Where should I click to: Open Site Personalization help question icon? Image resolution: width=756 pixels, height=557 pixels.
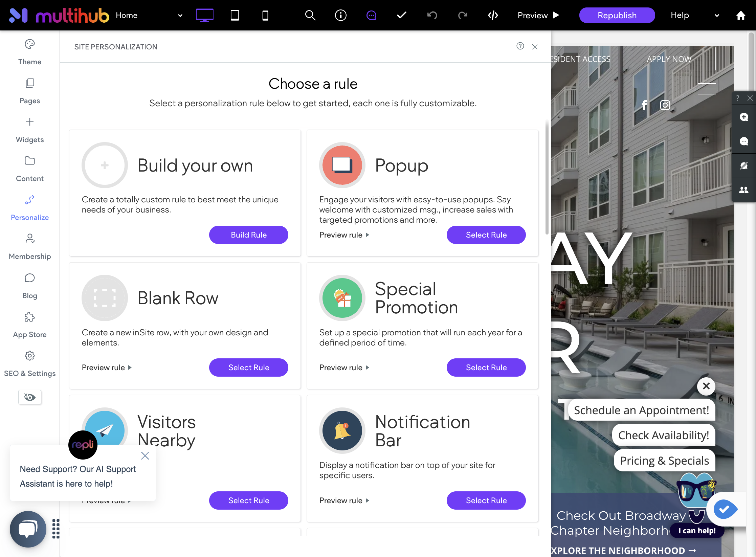click(x=520, y=46)
